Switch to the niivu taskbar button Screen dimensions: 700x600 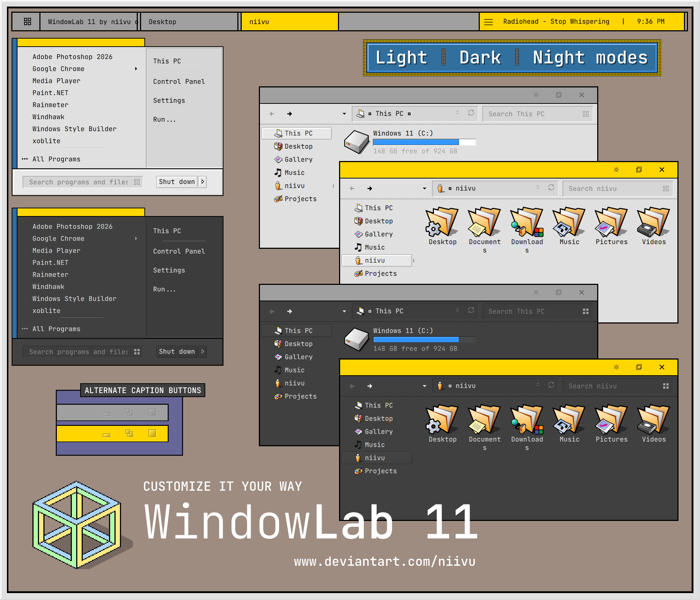point(290,22)
